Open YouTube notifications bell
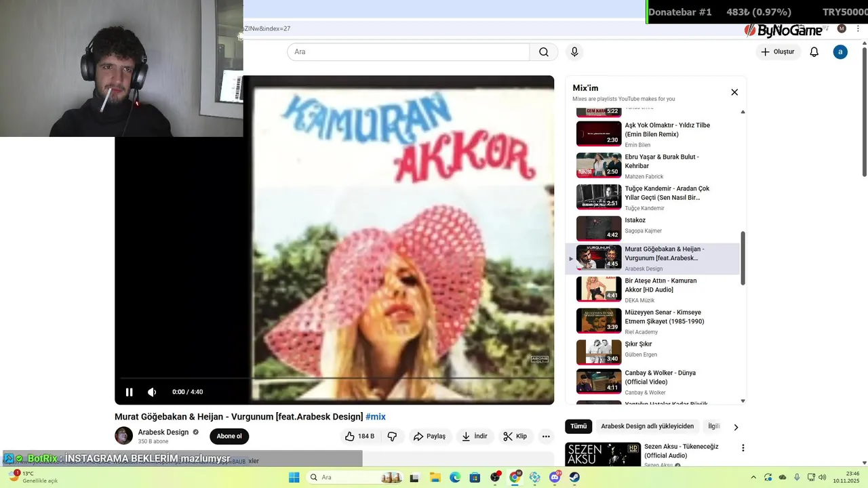The height and width of the screenshot is (488, 868). tap(814, 52)
